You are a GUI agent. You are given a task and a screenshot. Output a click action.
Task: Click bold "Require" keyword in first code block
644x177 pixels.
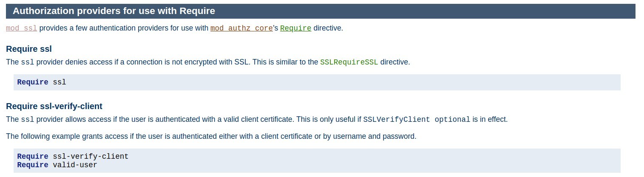pyautogui.click(x=33, y=82)
